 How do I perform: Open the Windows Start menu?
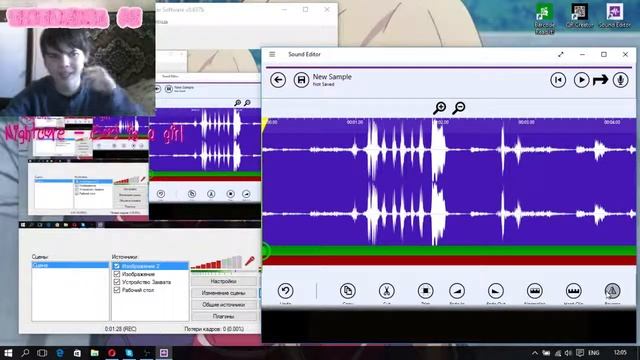point(8,353)
